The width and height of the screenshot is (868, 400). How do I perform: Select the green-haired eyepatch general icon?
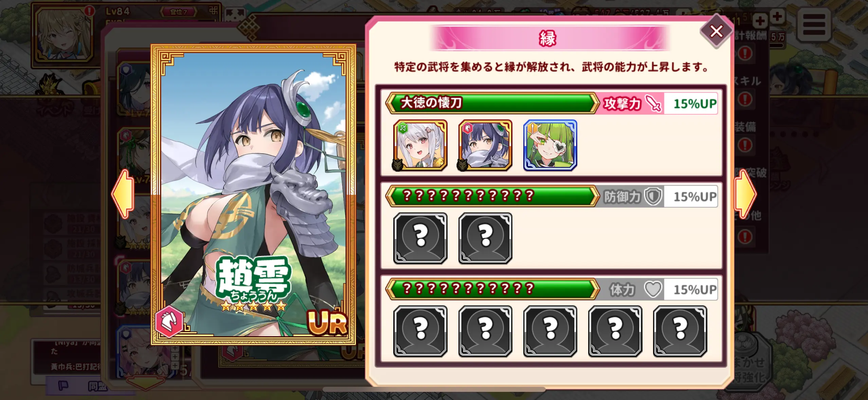point(550,145)
